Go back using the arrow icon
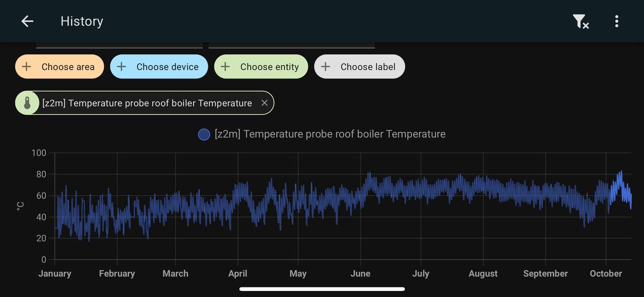 point(27,21)
